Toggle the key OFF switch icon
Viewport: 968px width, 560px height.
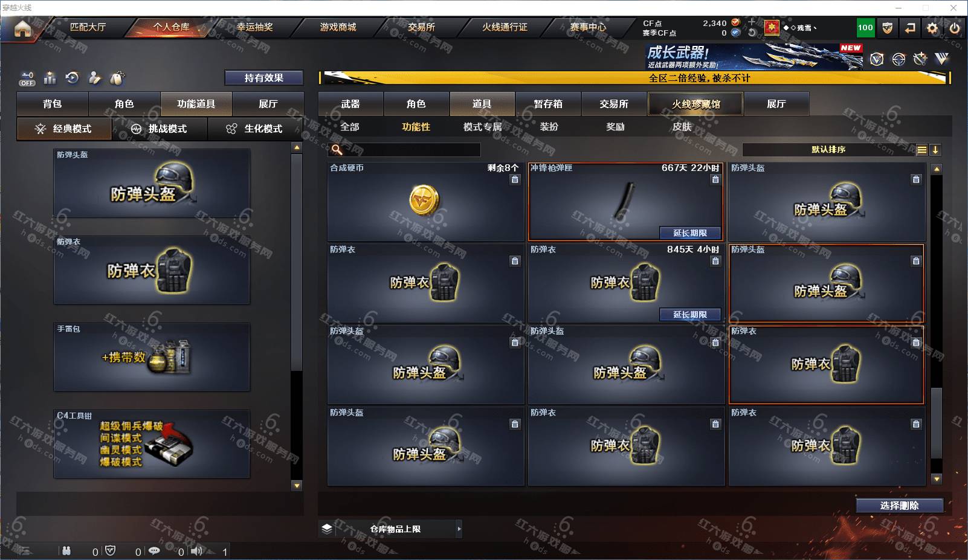tap(27, 79)
